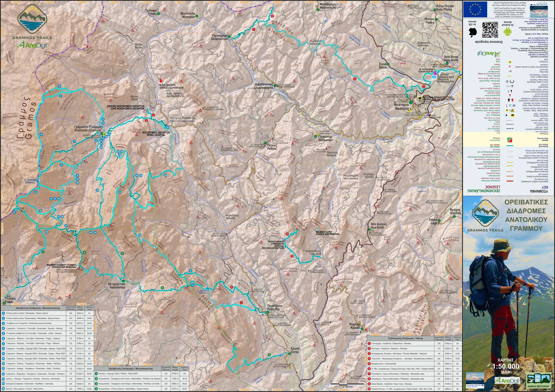Screen dimensions: 555x392
Task: Click the green village marker of Kato Ptelea
Action: click(x=435, y=10)
